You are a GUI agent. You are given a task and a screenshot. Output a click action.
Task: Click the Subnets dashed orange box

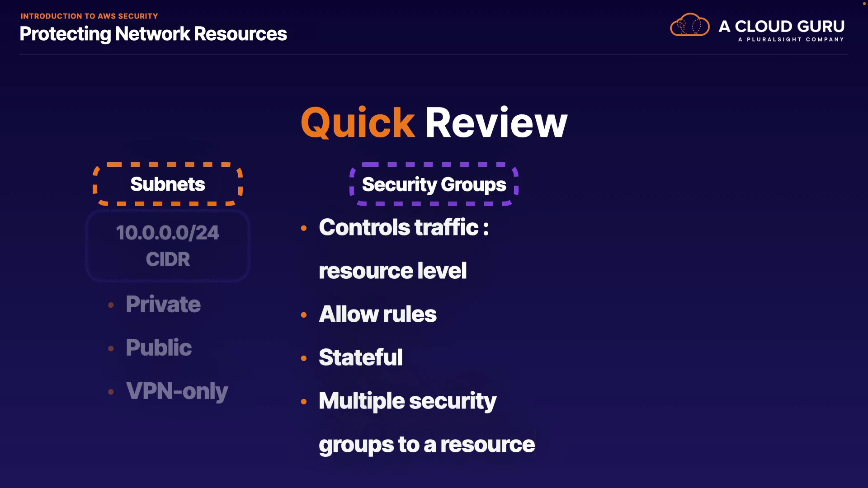(168, 184)
